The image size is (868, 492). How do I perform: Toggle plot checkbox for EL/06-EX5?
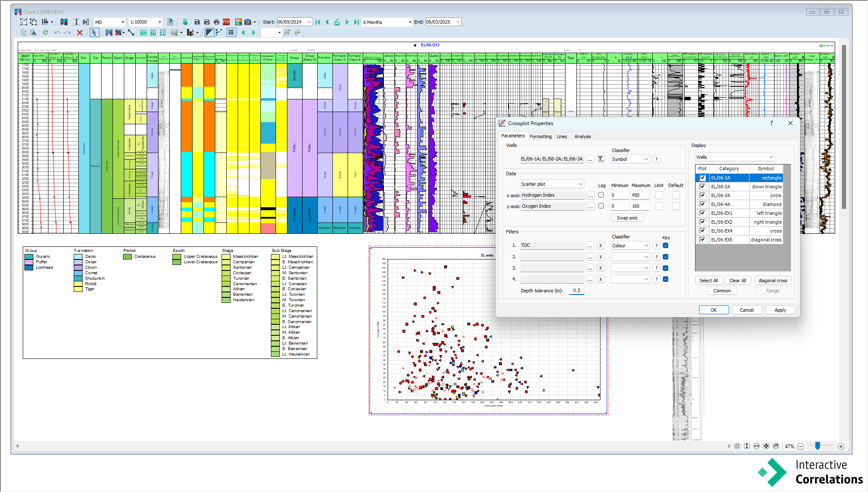[x=702, y=240]
